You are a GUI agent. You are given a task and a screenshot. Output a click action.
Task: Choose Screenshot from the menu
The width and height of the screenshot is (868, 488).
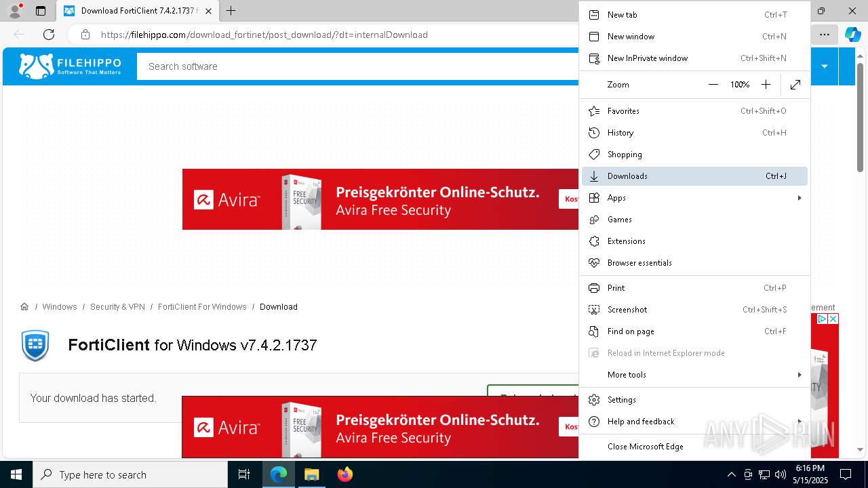click(694, 310)
